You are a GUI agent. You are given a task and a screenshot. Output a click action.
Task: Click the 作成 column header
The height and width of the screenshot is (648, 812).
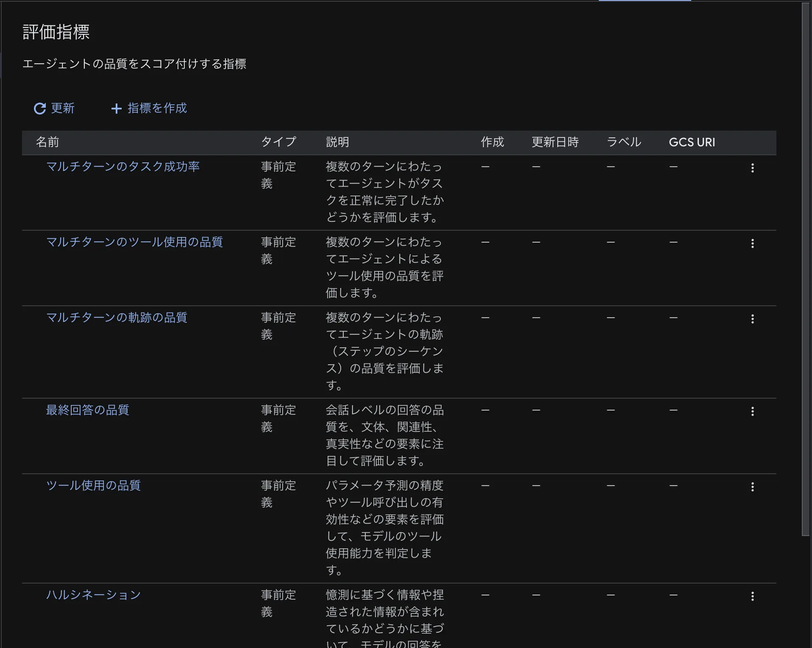point(492,142)
